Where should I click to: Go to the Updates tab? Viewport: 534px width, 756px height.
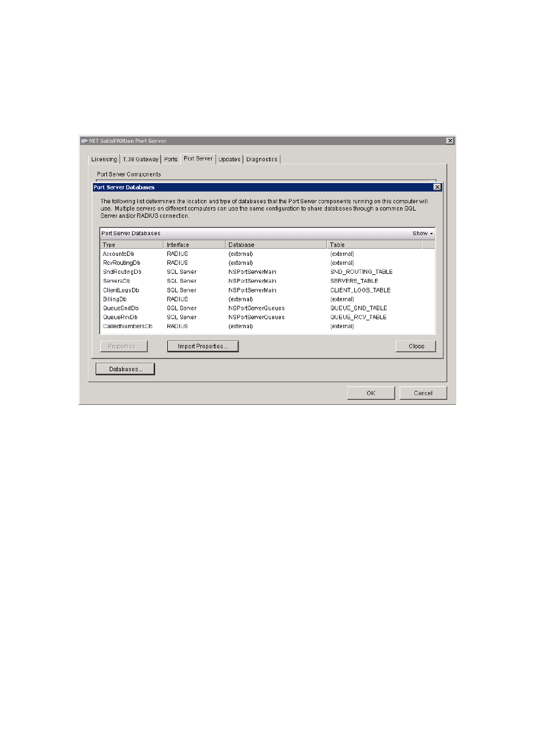coord(229,159)
